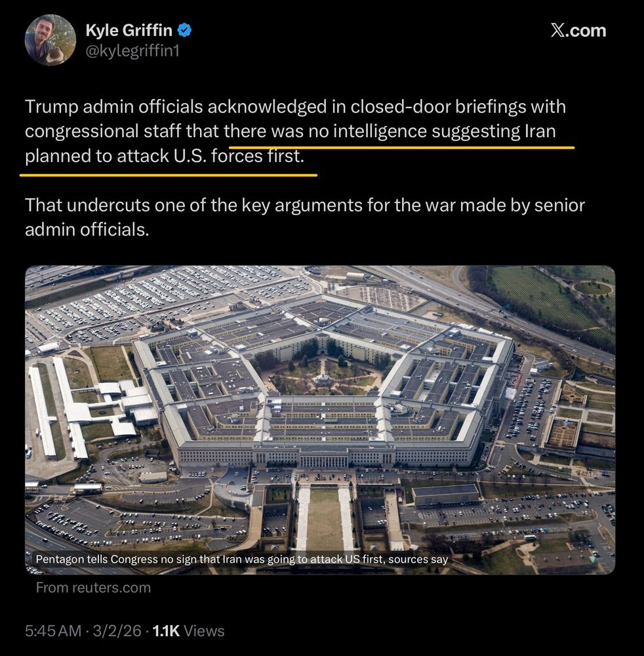
Task: Open the Kyle Griffin display name
Action: tap(129, 30)
